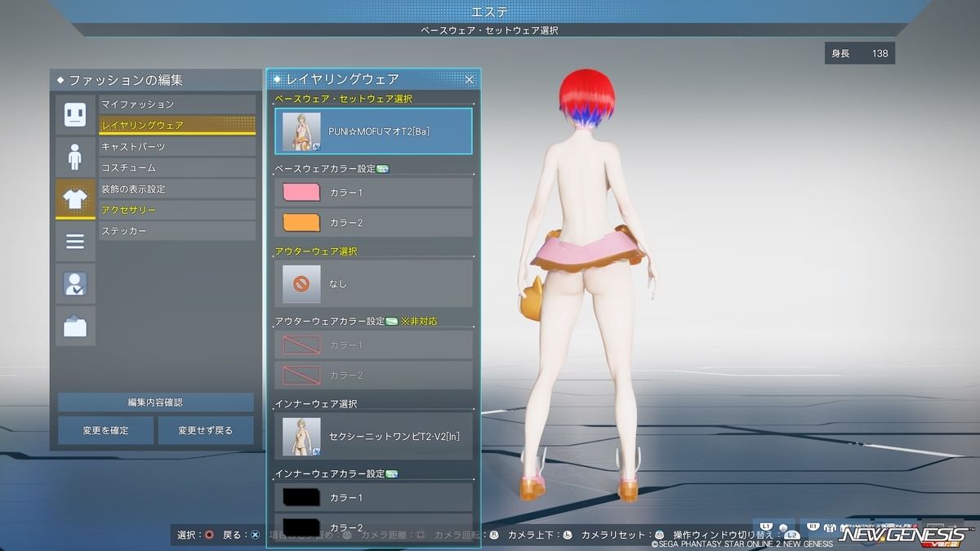Pick black innerwear カラー2 swatch
This screenshot has width=980, height=551.
301,527
